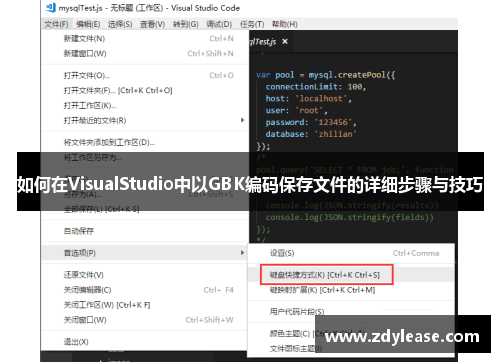This screenshot has height=362, width=500.
Task: Select 打开文件夹(F)... menu entry
Action: (x=145, y=90)
